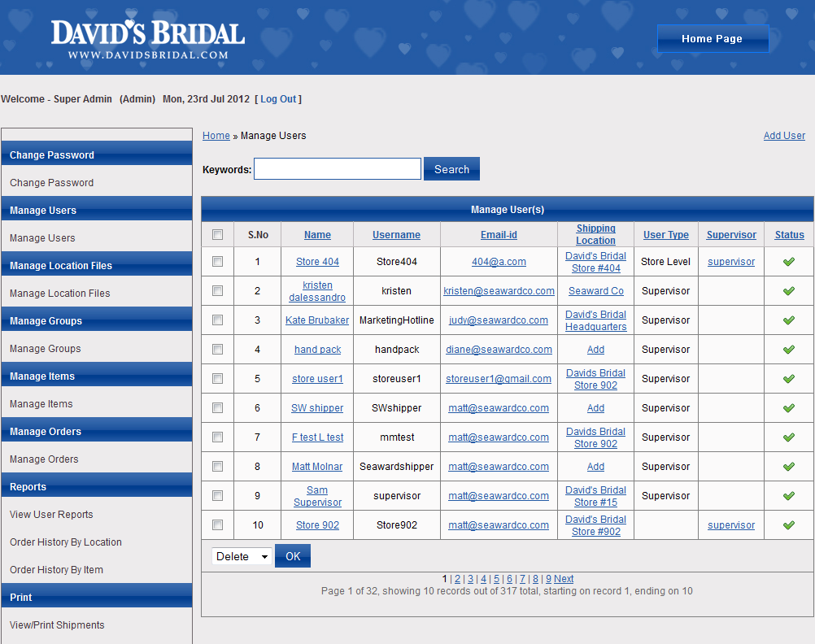The image size is (815, 644).
Task: Tick the Store 902 row checkbox
Action: [217, 525]
